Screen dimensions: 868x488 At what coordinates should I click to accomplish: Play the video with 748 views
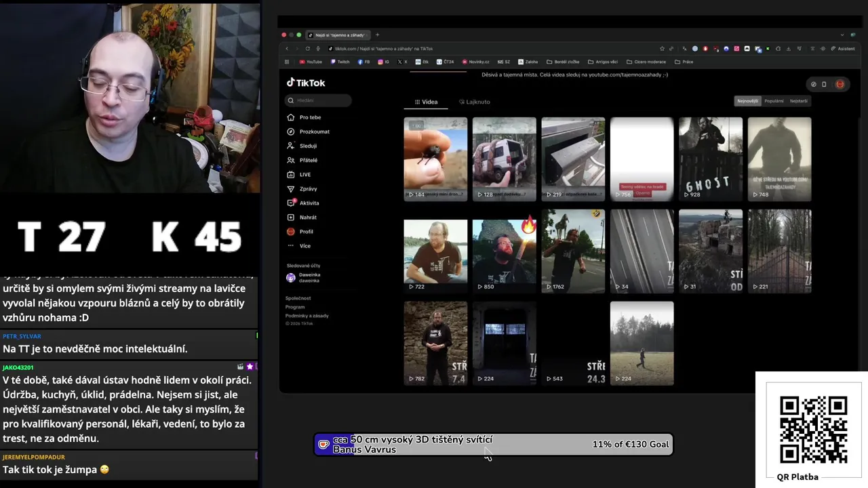[779, 159]
